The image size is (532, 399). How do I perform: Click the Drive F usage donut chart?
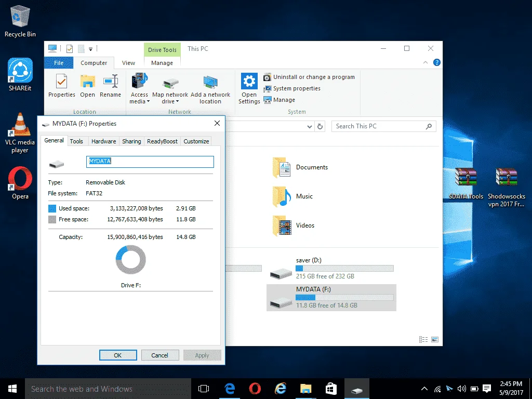(x=130, y=260)
